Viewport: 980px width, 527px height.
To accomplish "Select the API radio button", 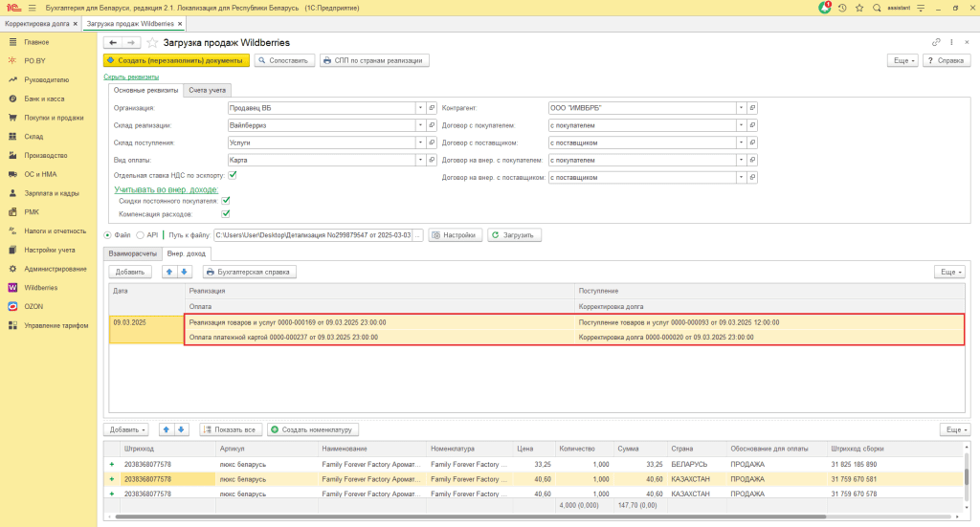I will click(140, 235).
